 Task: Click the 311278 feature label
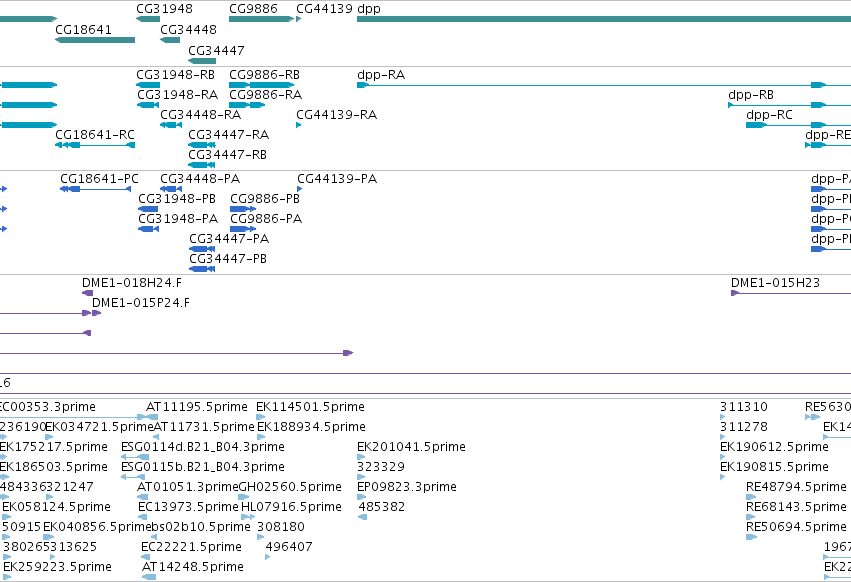tap(744, 427)
